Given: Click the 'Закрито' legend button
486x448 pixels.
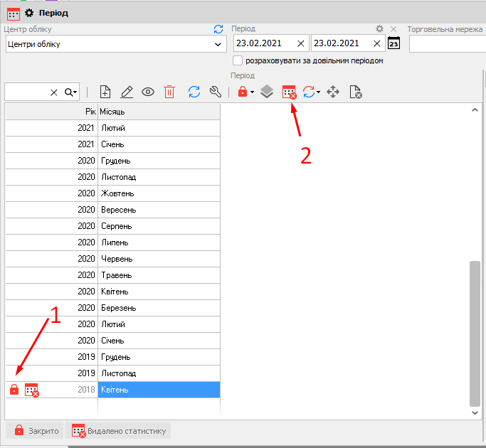Looking at the screenshot, I should [x=36, y=430].
